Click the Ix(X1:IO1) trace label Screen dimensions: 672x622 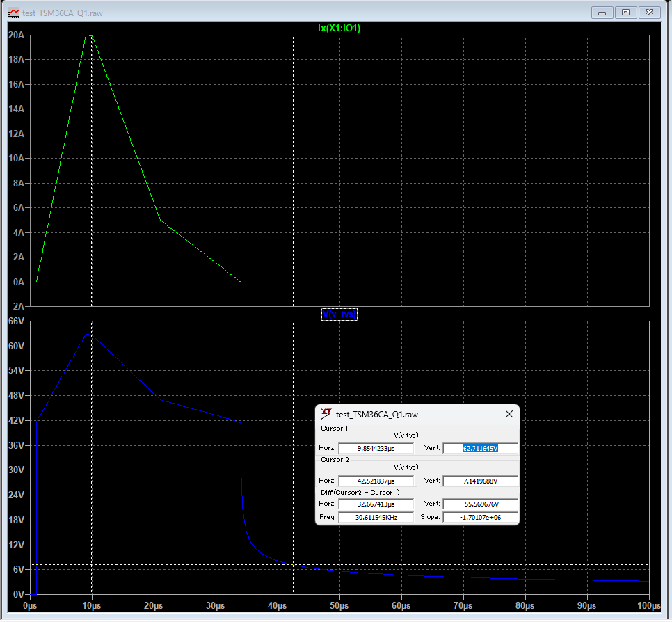click(x=339, y=29)
